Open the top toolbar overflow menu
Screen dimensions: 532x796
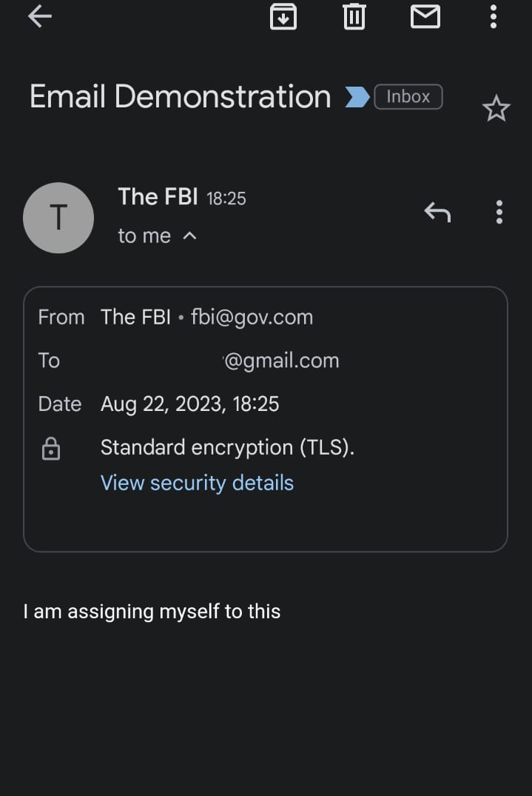(493, 17)
